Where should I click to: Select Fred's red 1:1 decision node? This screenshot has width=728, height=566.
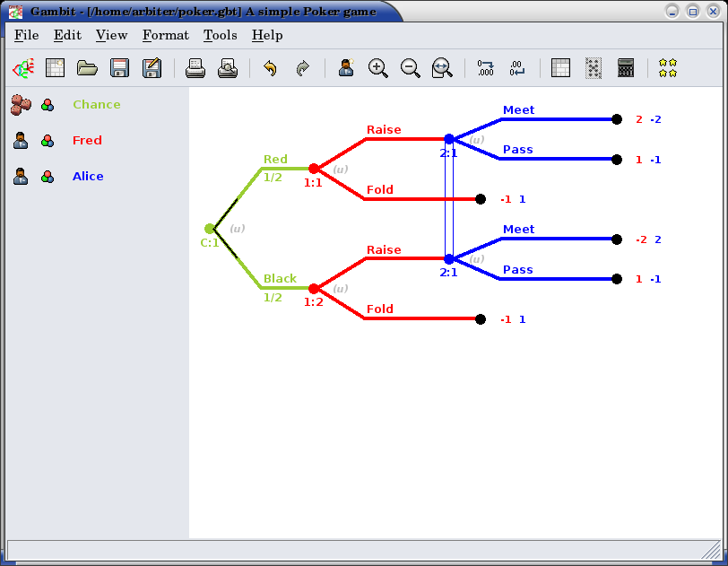point(314,169)
